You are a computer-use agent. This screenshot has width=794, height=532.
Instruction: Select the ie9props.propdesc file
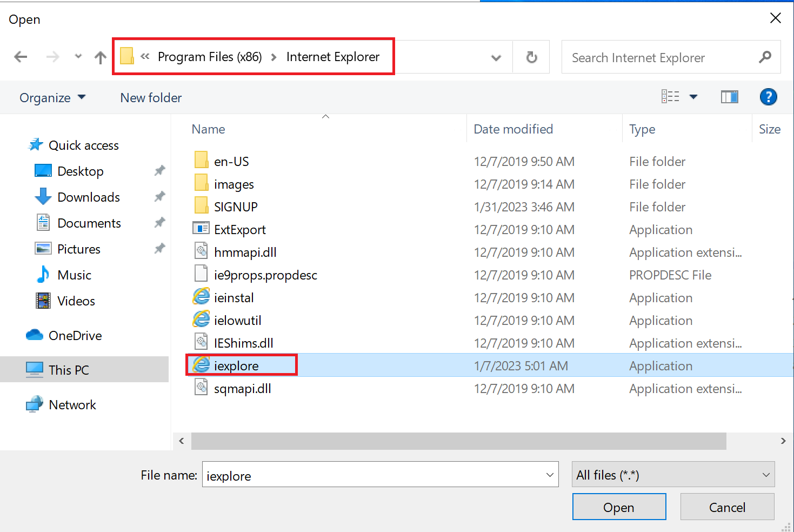pos(265,275)
